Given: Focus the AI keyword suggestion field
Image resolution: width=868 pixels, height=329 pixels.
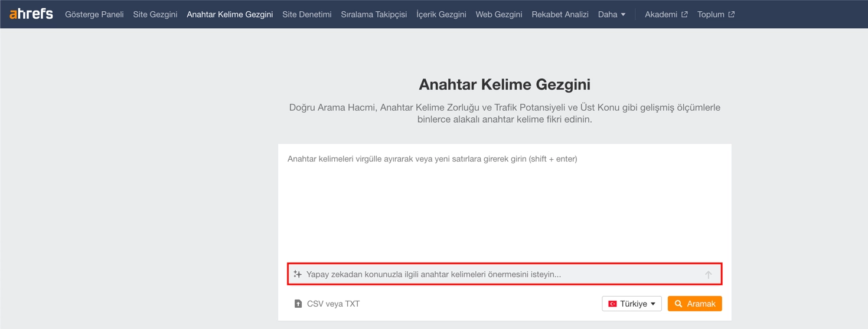Looking at the screenshot, I should (x=505, y=274).
